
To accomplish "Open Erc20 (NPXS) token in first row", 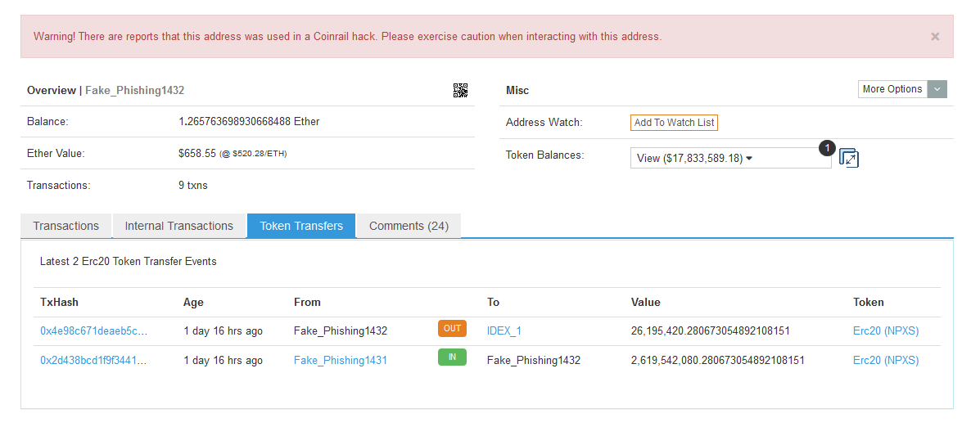I will point(886,331).
